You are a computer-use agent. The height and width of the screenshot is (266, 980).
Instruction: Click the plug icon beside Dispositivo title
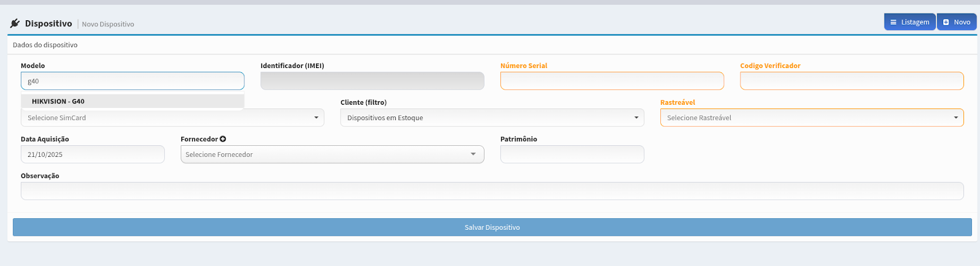[15, 23]
